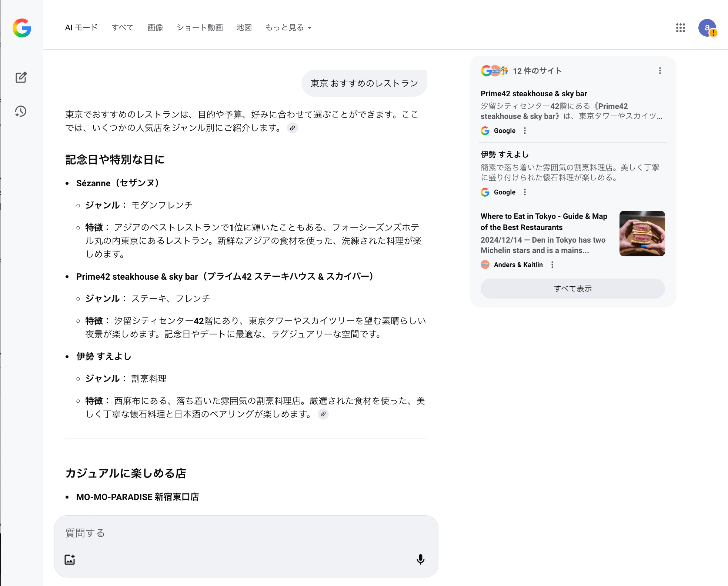Click the steak sandwich thumbnail image

pyautogui.click(x=642, y=233)
